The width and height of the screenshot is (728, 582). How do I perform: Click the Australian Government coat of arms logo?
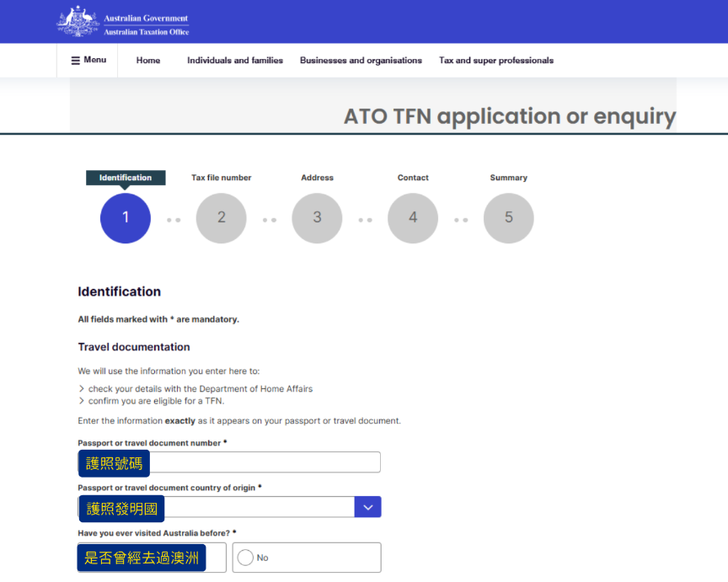(78, 21)
